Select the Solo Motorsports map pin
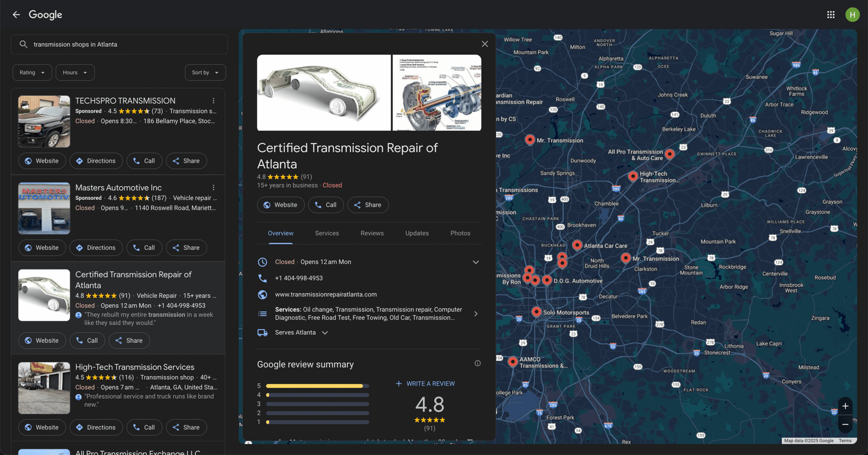 [x=536, y=312]
